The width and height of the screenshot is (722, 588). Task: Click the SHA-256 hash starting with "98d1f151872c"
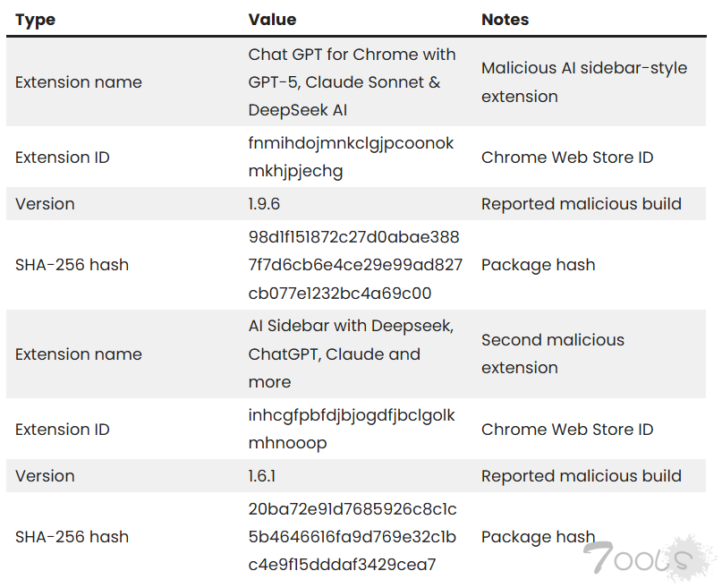[x=354, y=265]
